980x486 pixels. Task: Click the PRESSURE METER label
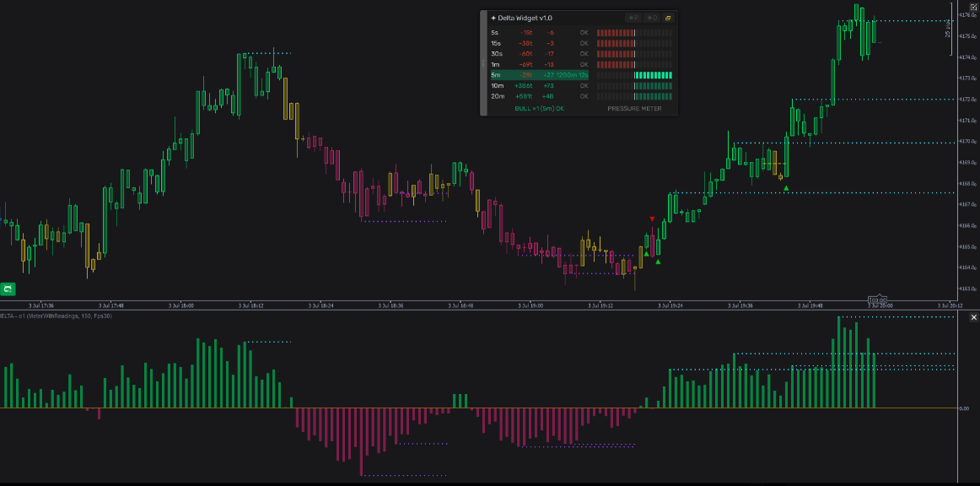click(x=634, y=108)
